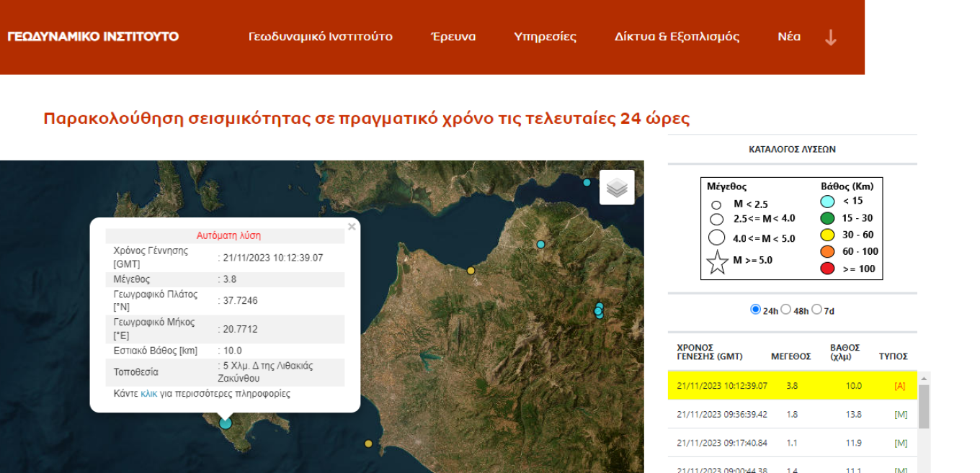Click the ΓΕΩΔΥΝΑΜΙΚΟ ΙΝΣΤΙΤΟΥΤΟ site logo

(x=93, y=37)
